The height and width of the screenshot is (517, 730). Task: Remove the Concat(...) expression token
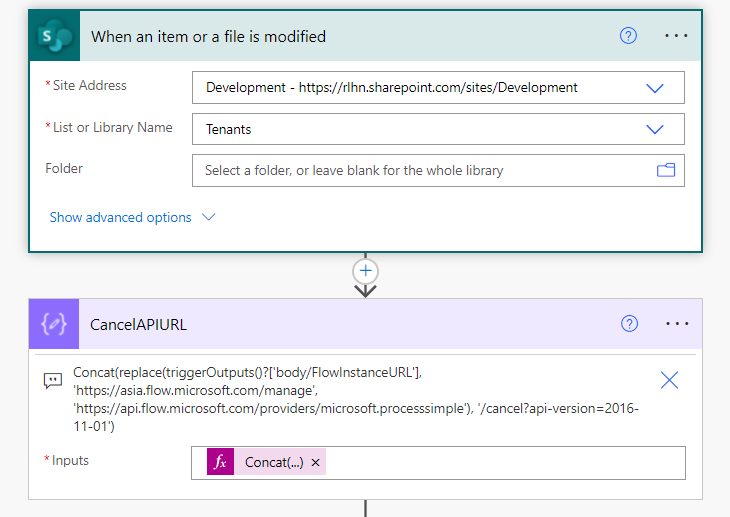[316, 463]
